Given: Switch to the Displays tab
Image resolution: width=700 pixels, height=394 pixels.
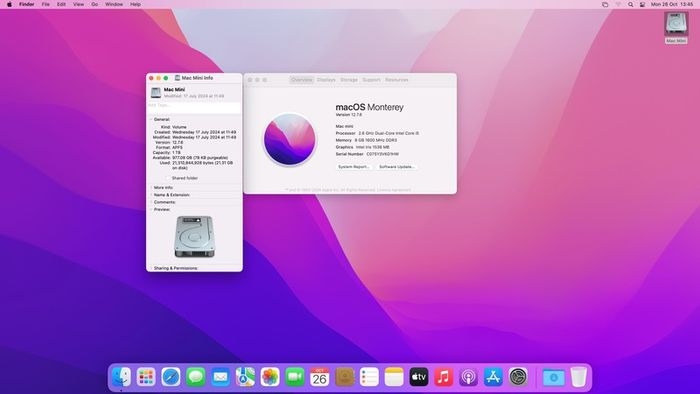Looking at the screenshot, I should pos(326,80).
